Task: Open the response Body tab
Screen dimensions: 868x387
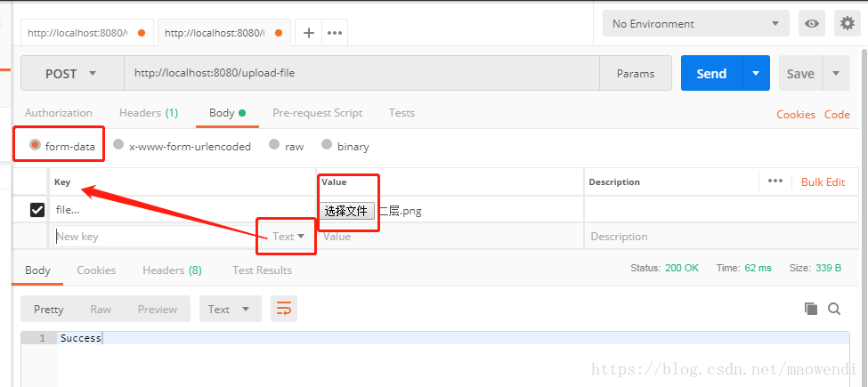Action: point(37,270)
